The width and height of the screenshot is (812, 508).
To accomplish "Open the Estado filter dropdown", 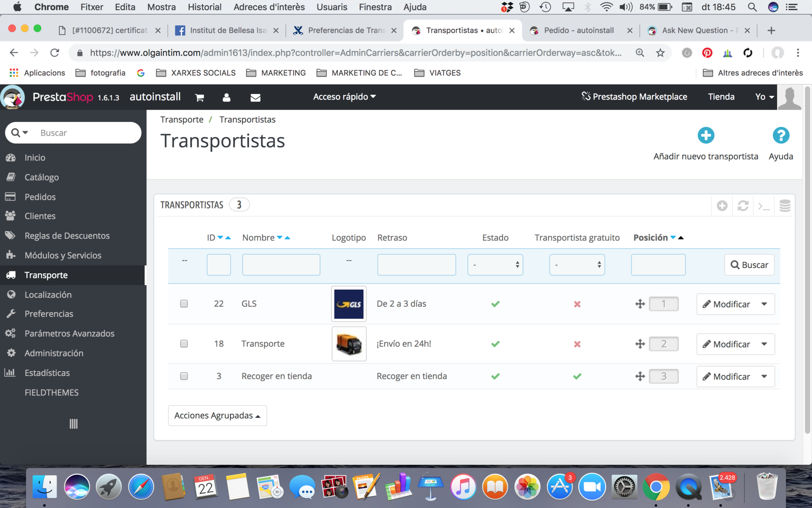I will [x=495, y=265].
